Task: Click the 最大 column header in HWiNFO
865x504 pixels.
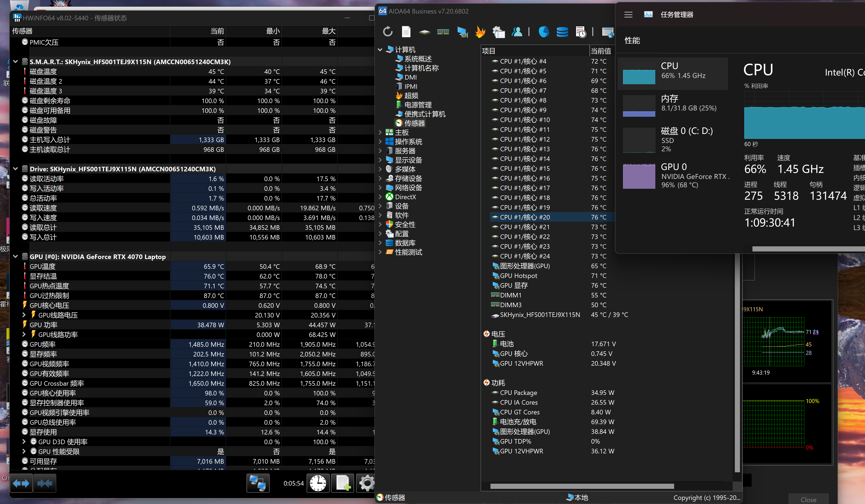Action: click(310, 31)
